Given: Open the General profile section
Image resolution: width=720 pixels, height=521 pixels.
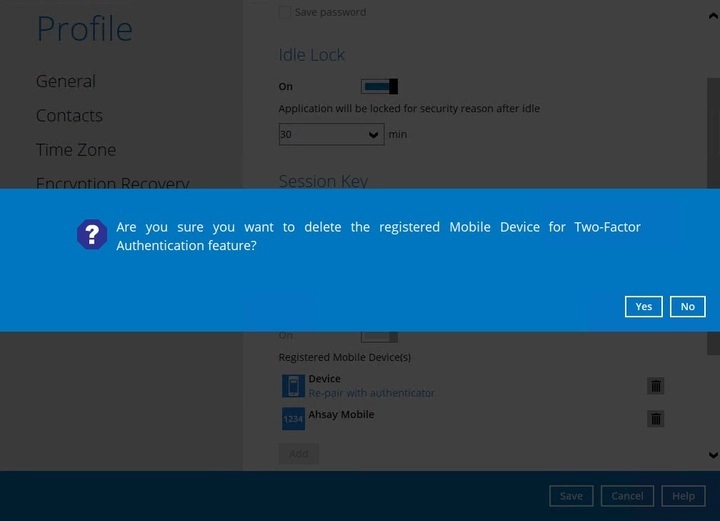Looking at the screenshot, I should click(66, 81).
